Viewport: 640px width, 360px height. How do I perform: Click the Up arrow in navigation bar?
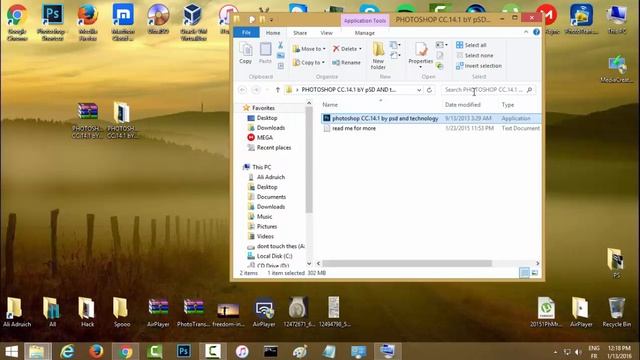pyautogui.click(x=278, y=90)
